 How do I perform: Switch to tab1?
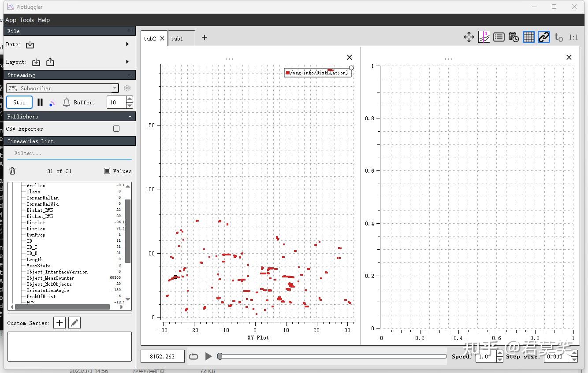click(181, 38)
